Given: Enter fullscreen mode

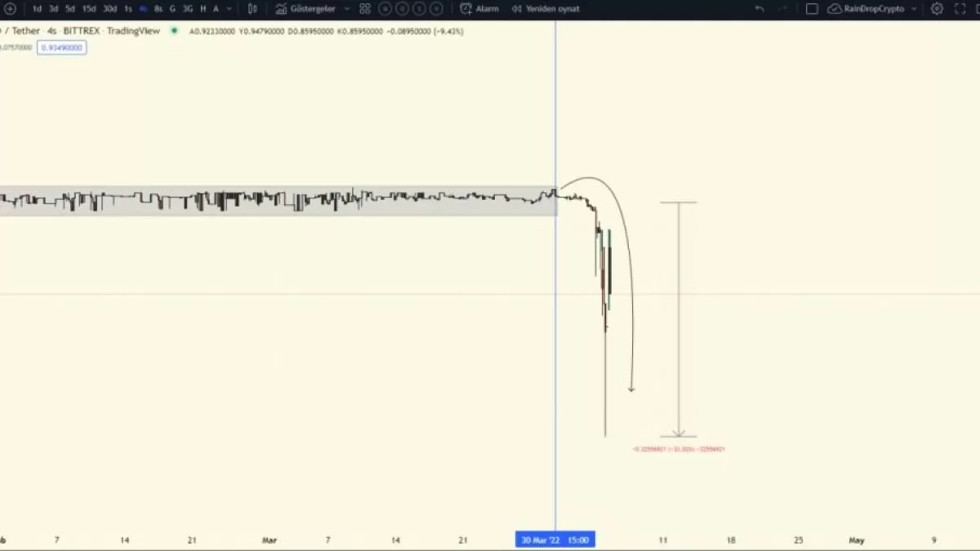Looking at the screenshot, I should [960, 9].
